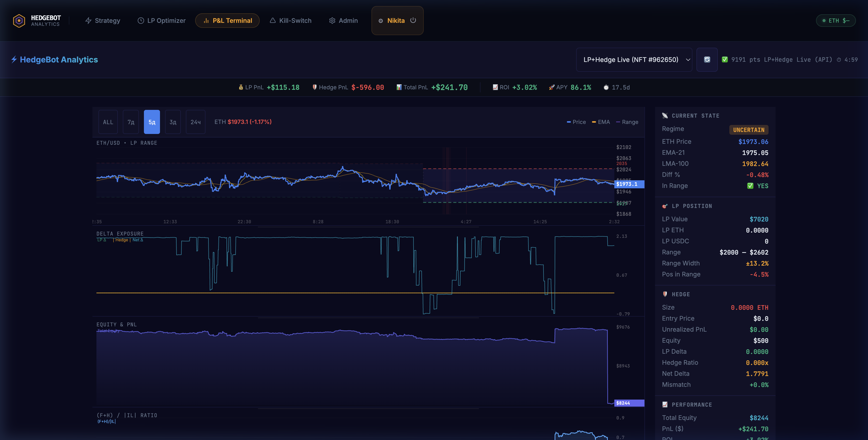
Task: Click the UNCERTAIN regime badge
Action: [749, 130]
